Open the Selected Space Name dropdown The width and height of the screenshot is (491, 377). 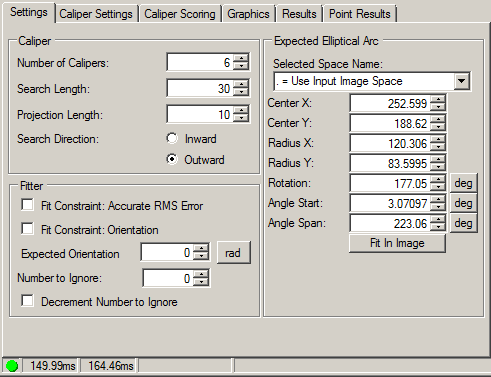click(461, 81)
